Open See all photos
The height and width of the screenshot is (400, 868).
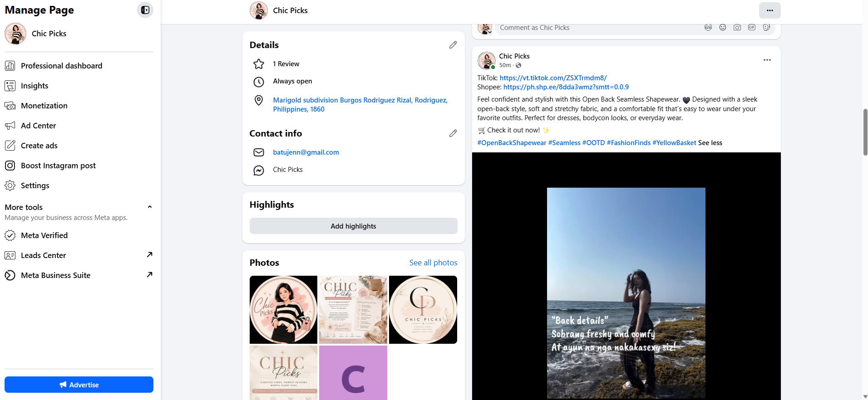click(x=433, y=263)
